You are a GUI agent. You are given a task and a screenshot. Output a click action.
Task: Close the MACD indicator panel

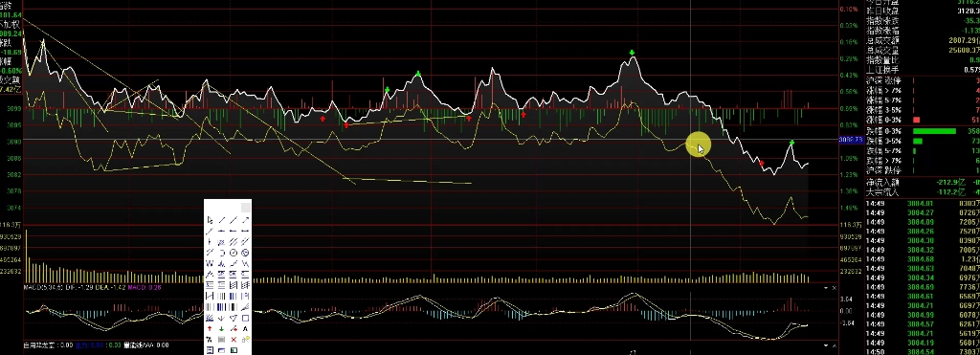tap(834, 288)
